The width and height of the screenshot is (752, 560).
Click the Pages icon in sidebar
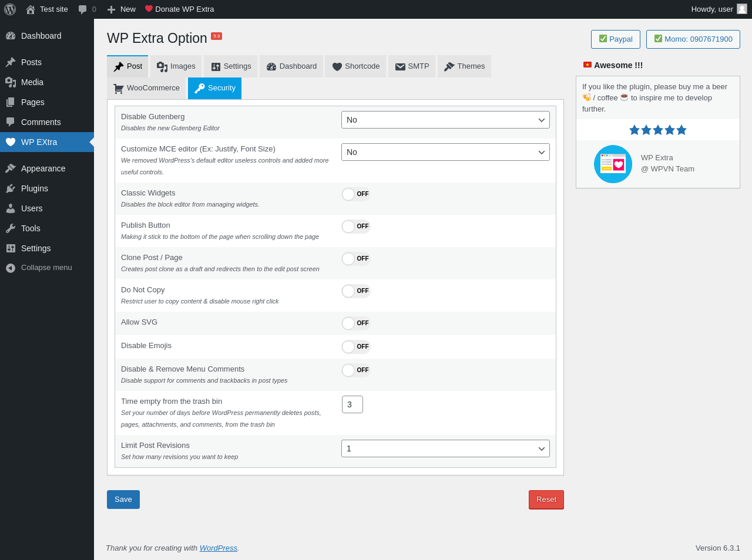(11, 102)
